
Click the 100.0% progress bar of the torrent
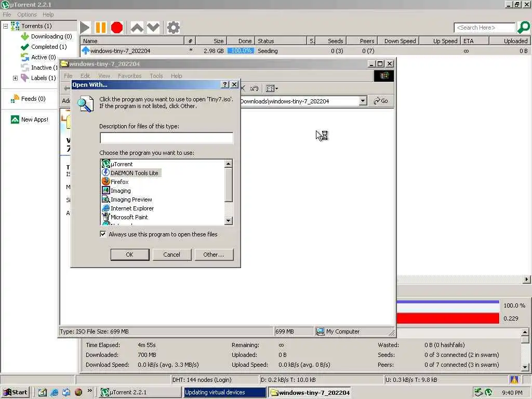point(241,51)
